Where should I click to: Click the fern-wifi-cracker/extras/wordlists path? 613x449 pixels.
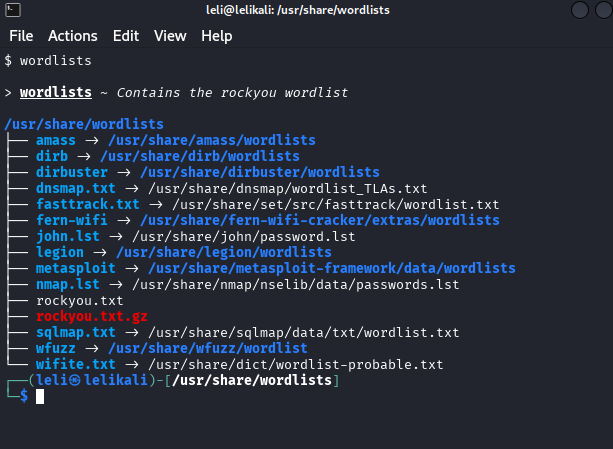(320, 220)
